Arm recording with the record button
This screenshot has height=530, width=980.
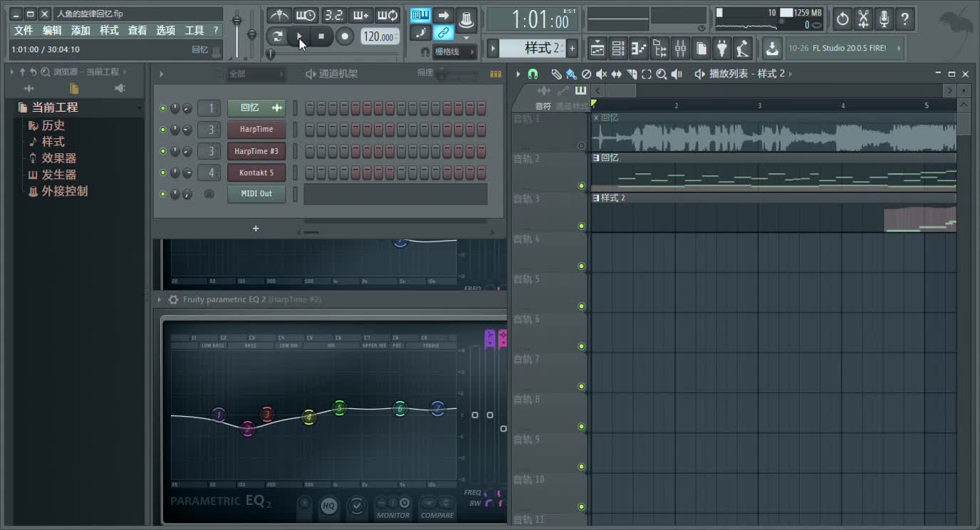point(345,36)
